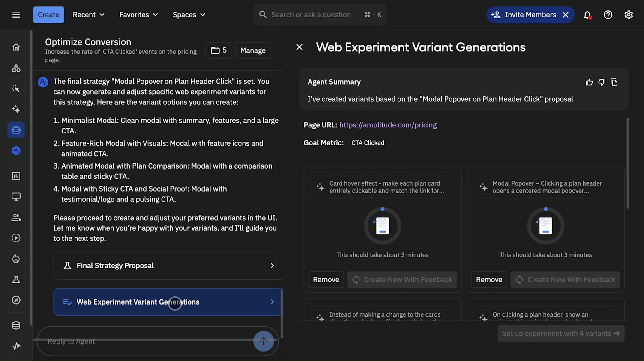The width and height of the screenshot is (644, 361).
Task: Open the folder count 5 button
Action: 218,50
